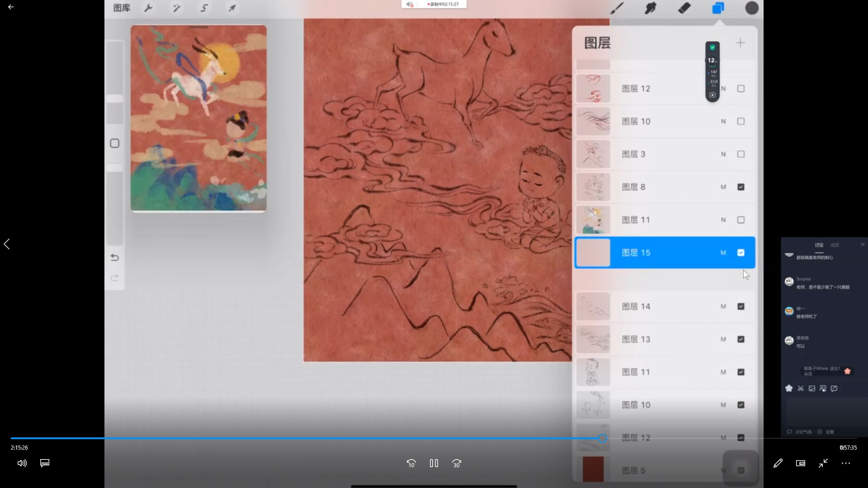Hide selected 图层 15 layer
Screen dimensions: 868x488
741,253
